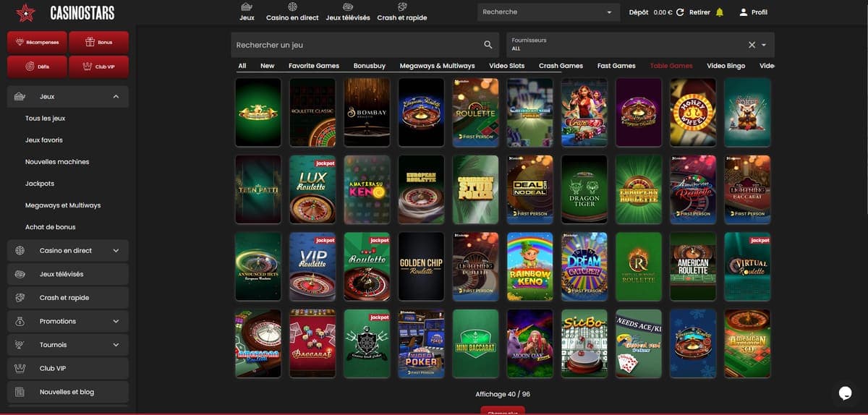Open Mini Baccarat game thumbnail
Screen dimensions: 868x415
click(x=476, y=343)
